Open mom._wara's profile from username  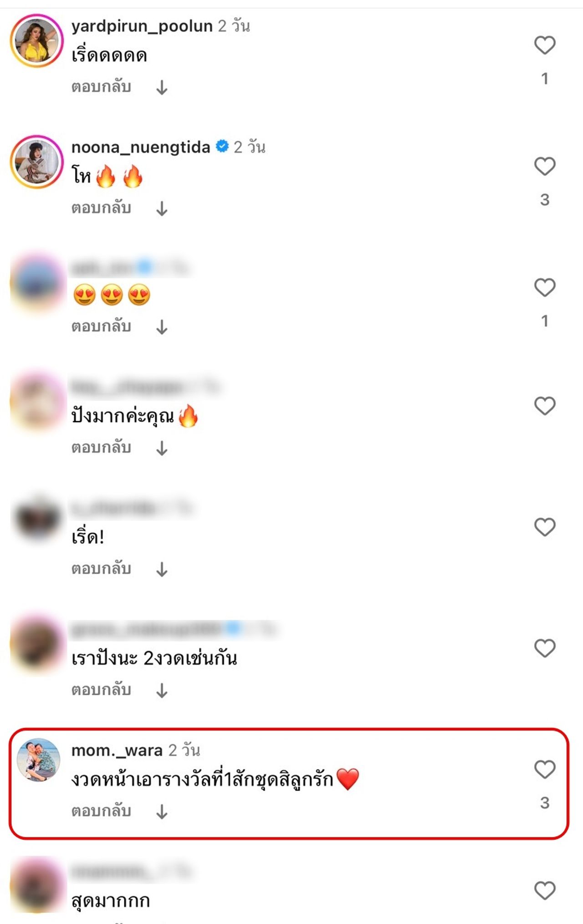click(117, 750)
